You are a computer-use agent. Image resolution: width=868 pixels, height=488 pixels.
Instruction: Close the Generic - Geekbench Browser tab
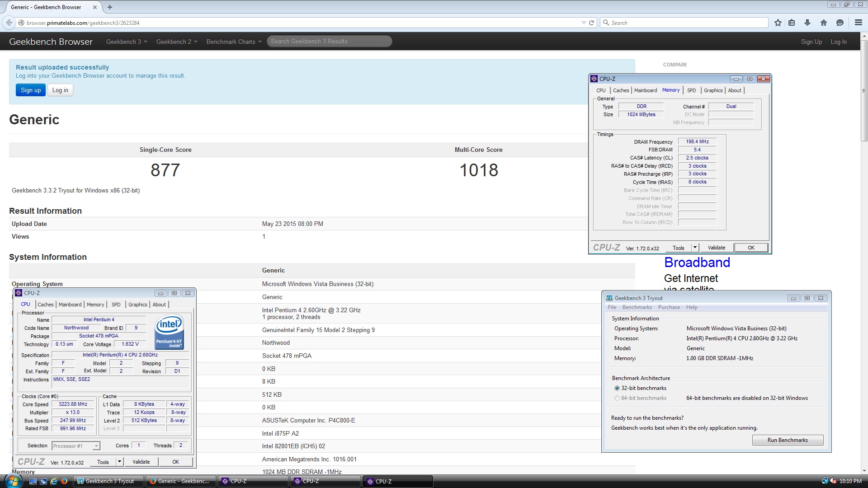click(94, 7)
